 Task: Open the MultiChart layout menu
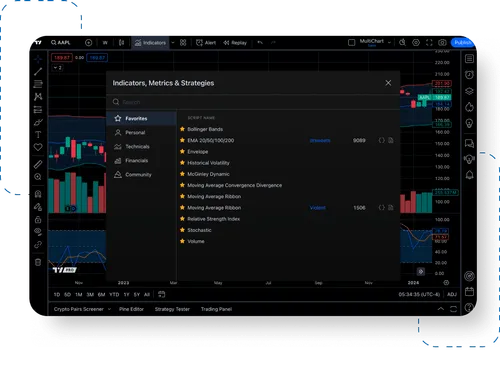click(x=375, y=42)
